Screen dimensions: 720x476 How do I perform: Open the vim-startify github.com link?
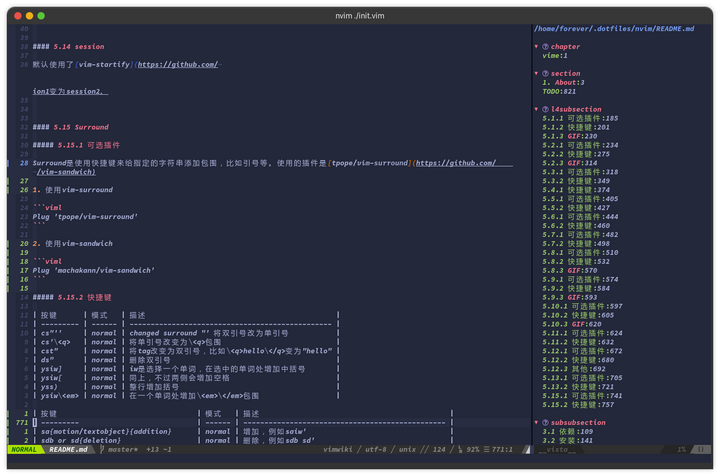click(178, 65)
